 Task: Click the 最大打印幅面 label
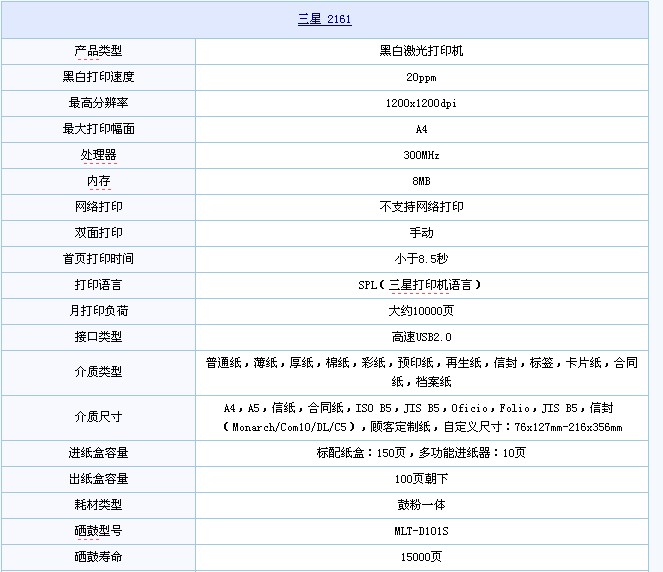point(98,129)
